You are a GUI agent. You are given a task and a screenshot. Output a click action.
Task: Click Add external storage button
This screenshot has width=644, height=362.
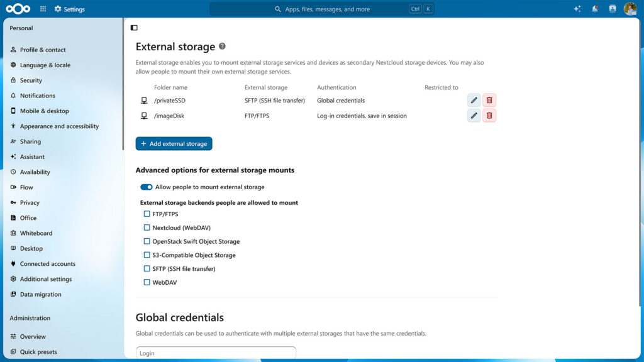point(174,144)
